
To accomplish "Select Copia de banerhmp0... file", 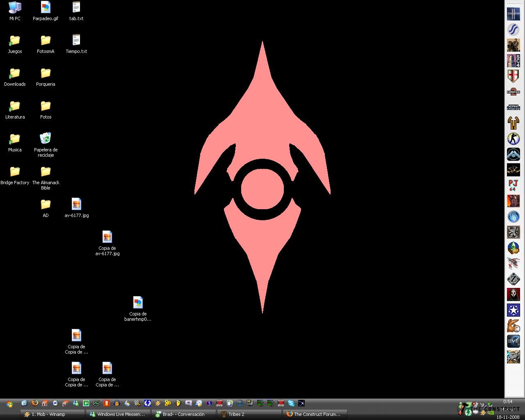I will pyautogui.click(x=138, y=308).
